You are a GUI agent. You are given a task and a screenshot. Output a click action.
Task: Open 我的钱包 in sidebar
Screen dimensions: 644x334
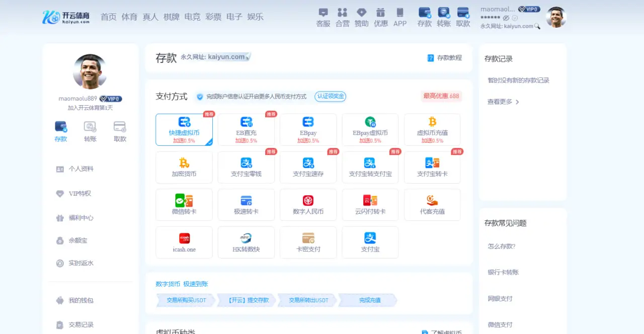coord(74,300)
